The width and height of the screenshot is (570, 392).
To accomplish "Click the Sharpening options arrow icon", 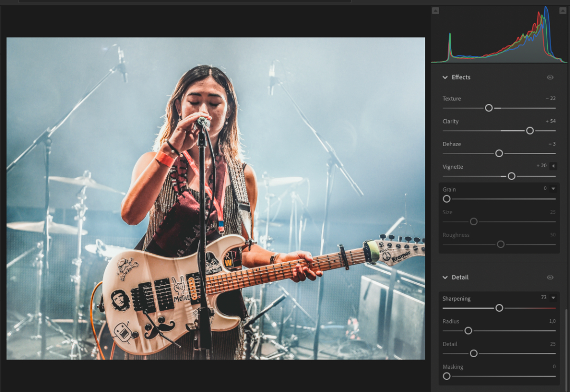I will [554, 298].
